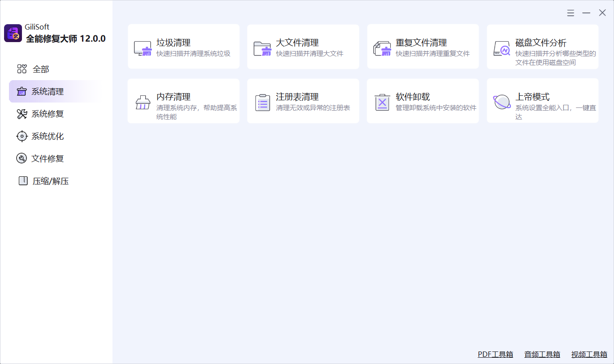Click the 内存清理 brush icon
The height and width of the screenshot is (364, 614).
pos(143,103)
